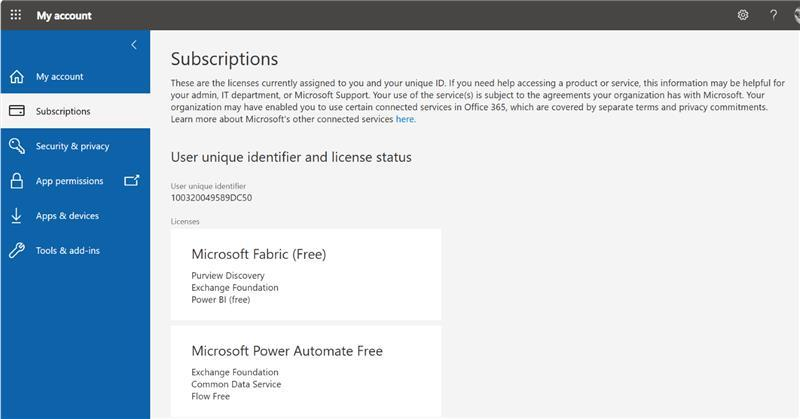Viewport: 800px width, 419px height.
Task: Click the Microsoft Power Automate Free title
Action: point(287,351)
